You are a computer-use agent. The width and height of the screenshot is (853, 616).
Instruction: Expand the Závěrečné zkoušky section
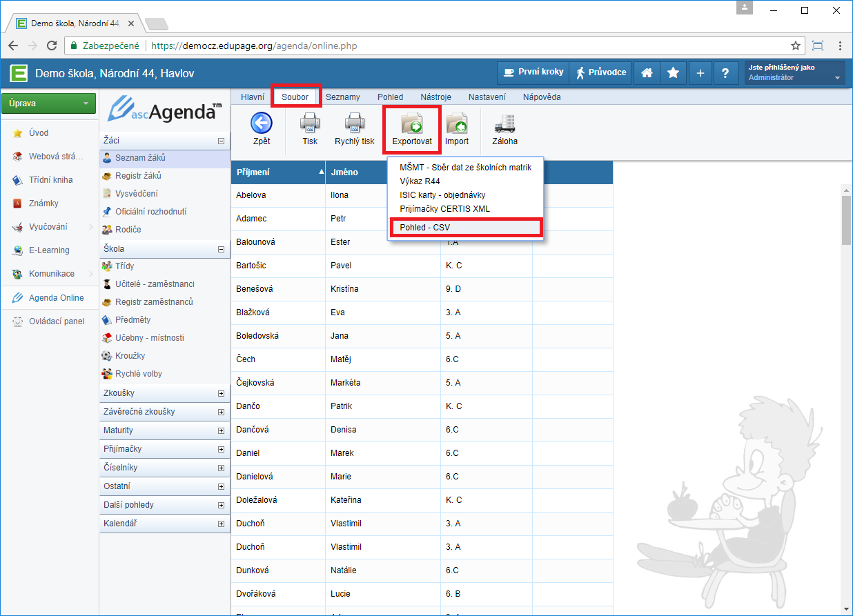pos(221,412)
